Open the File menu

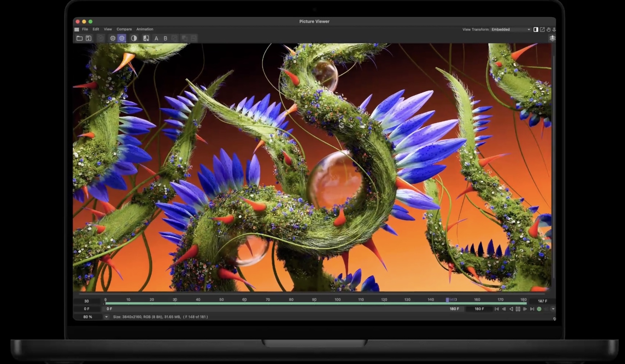point(85,29)
